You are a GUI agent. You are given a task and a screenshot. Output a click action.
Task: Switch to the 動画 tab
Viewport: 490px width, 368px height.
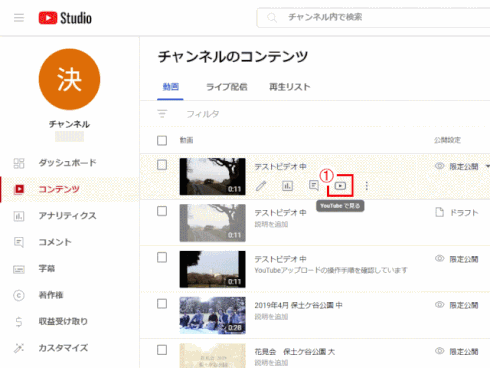(x=170, y=87)
